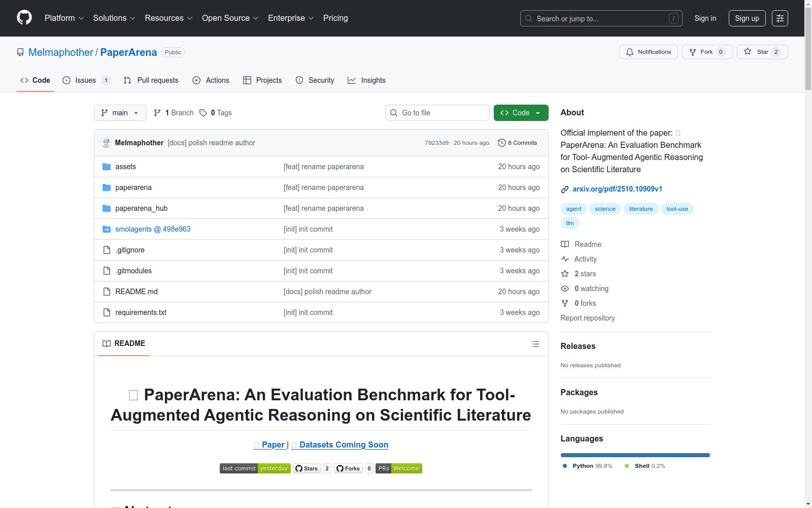Screen dimensions: 812x508
Task: Expand the Platform menu
Action: [x=64, y=18]
